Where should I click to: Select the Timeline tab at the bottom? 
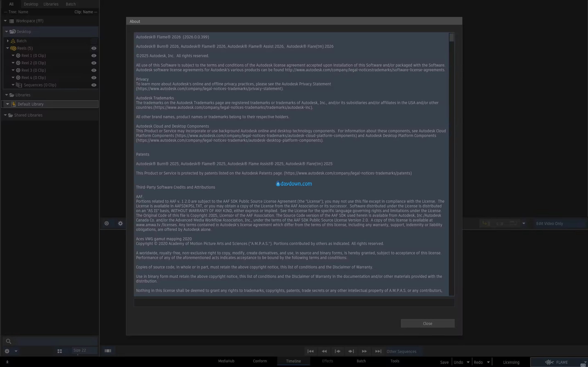point(293,361)
